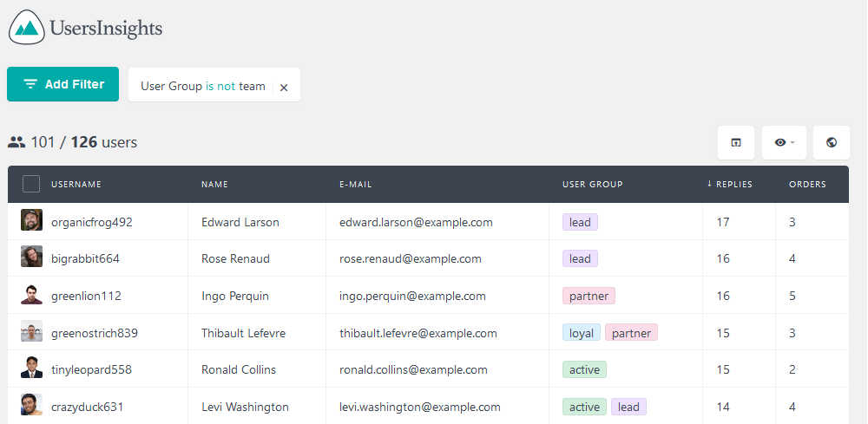This screenshot has width=868, height=424.
Task: Click the users count people icon
Action: pyautogui.click(x=16, y=142)
